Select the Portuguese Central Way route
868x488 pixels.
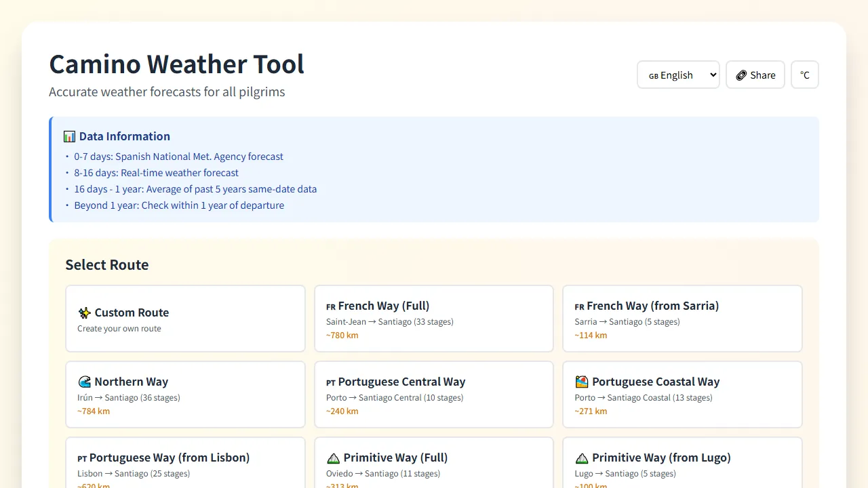click(433, 394)
